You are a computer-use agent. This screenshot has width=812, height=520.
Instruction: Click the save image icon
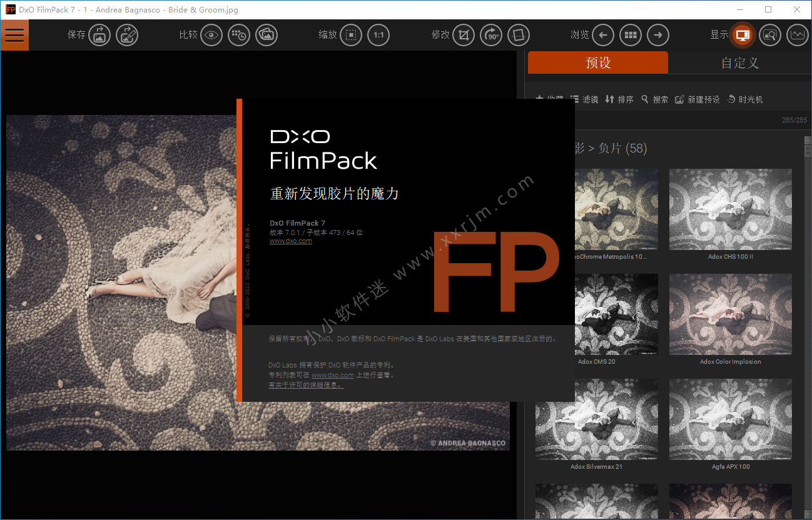click(x=99, y=35)
